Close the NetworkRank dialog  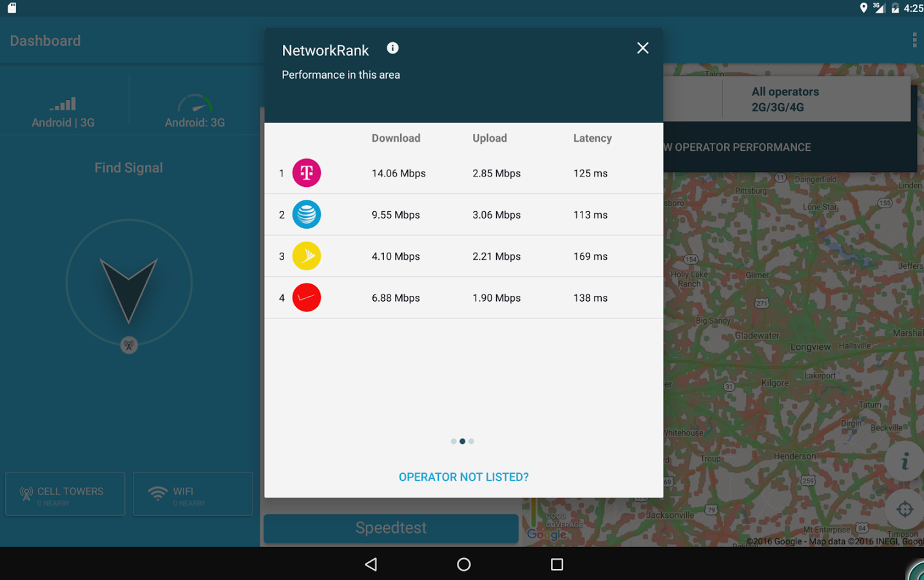tap(642, 48)
